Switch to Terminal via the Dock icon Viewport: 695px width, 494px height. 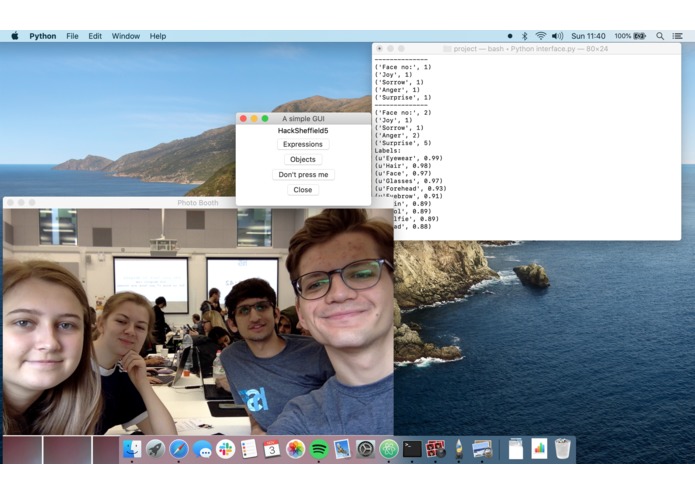412,449
